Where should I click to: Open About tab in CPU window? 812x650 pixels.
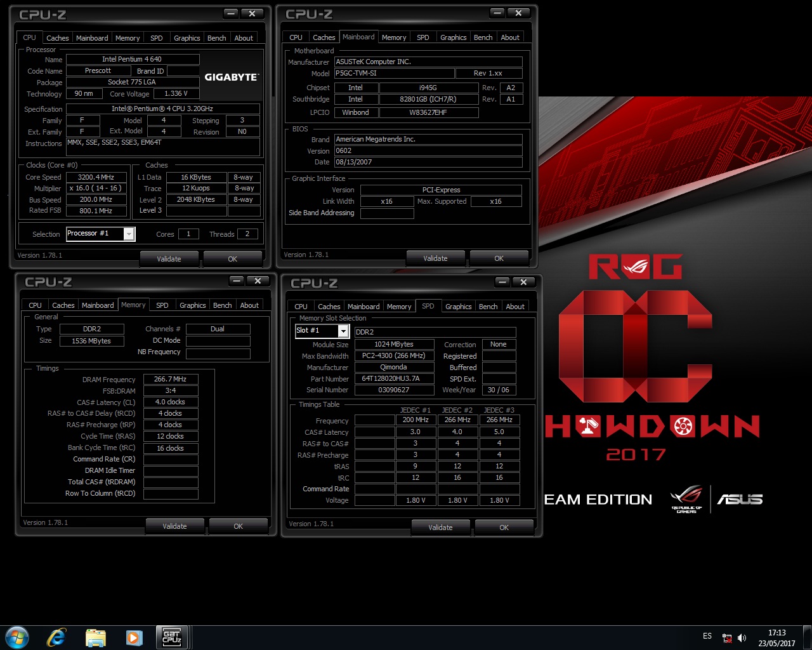pos(244,38)
